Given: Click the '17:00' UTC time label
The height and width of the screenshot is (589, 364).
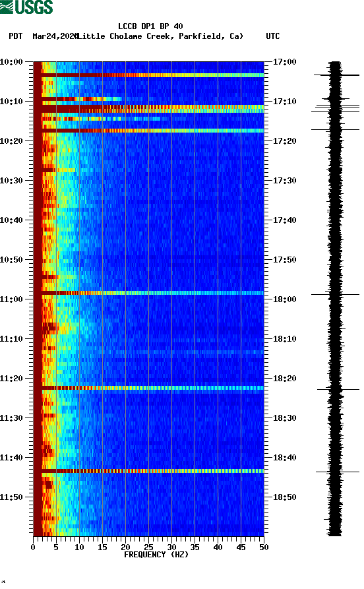Looking at the screenshot, I should pos(284,61).
